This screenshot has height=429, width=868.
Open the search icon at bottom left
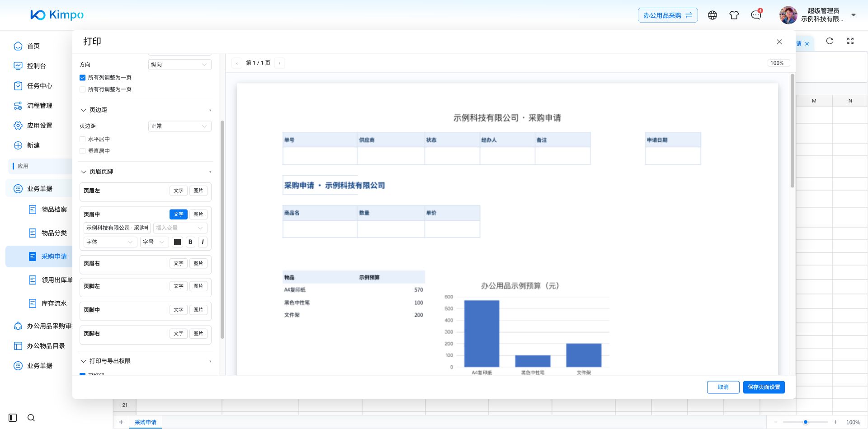tap(31, 418)
